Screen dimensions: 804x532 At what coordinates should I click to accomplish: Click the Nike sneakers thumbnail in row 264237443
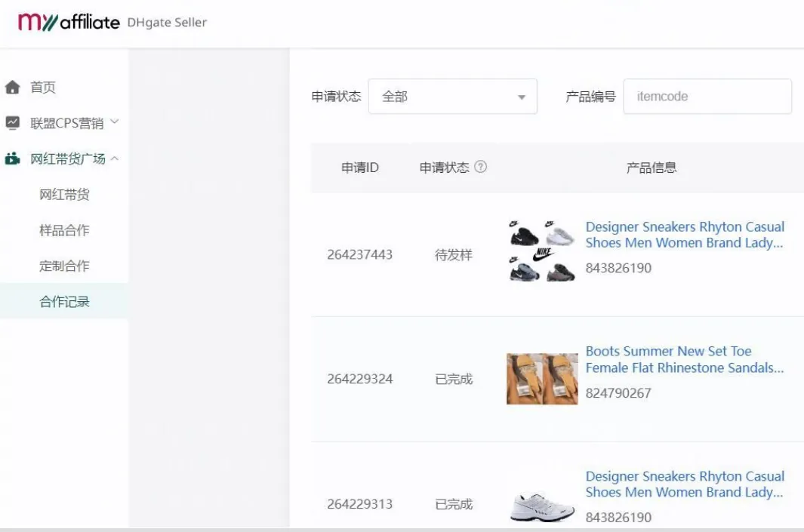[x=542, y=251]
